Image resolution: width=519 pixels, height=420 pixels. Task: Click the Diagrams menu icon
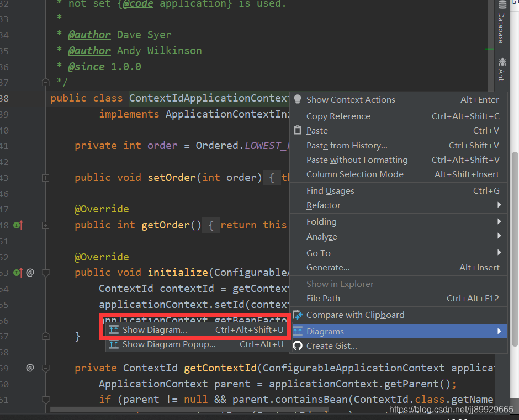point(298,331)
